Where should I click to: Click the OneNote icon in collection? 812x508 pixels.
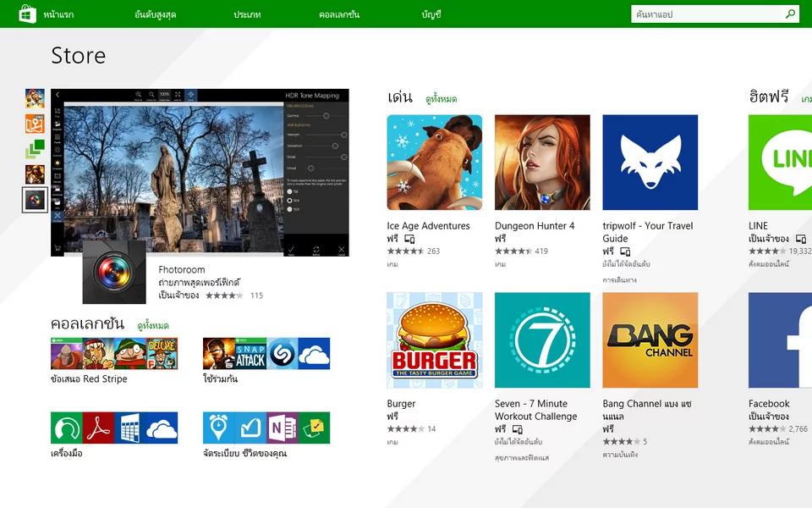tap(283, 428)
